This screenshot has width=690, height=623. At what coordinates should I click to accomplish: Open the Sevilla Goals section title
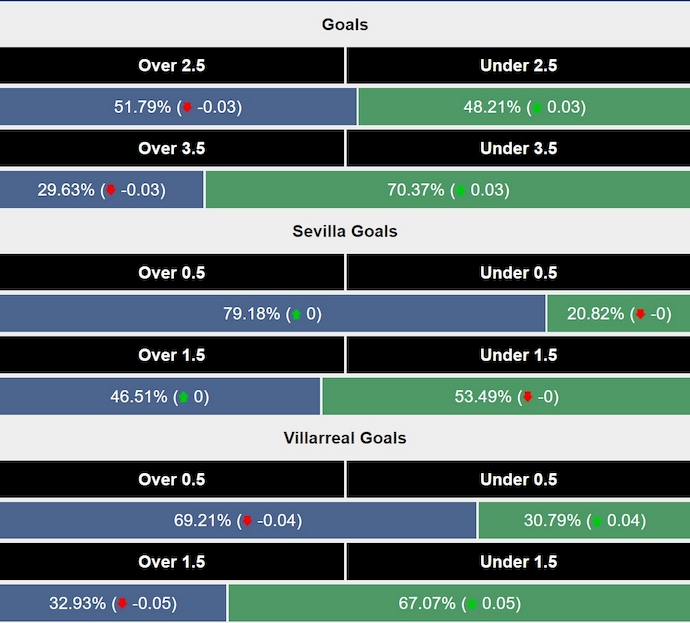(345, 231)
